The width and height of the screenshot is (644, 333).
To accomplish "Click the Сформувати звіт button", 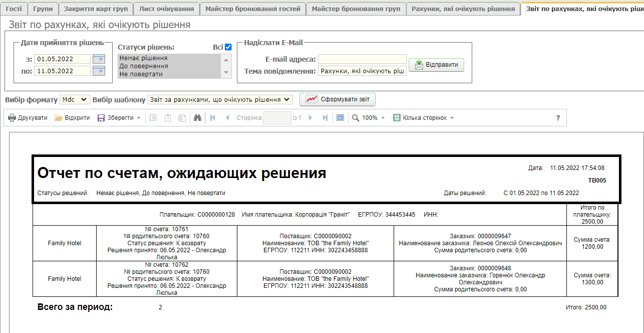I will (338, 99).
